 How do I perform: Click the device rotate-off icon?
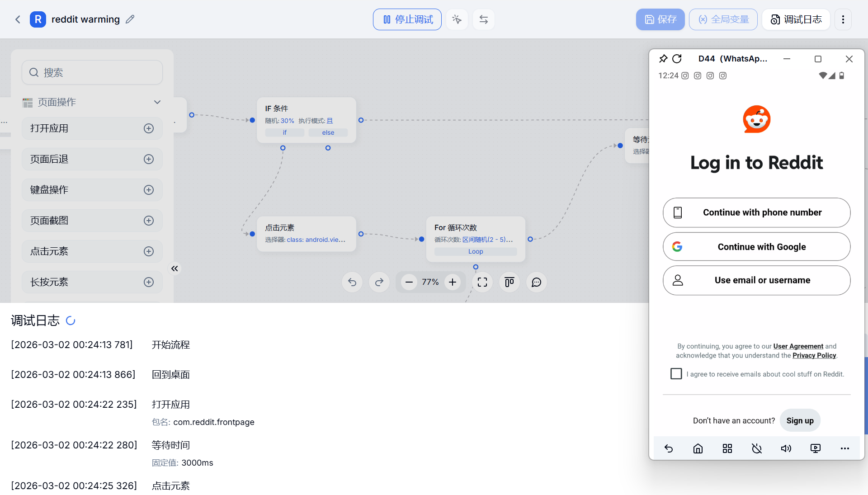point(757,448)
